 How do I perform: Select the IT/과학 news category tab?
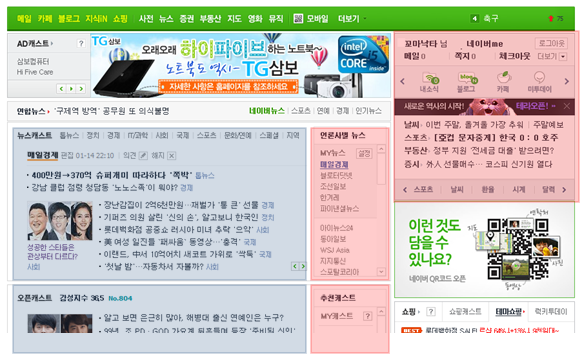tap(137, 136)
